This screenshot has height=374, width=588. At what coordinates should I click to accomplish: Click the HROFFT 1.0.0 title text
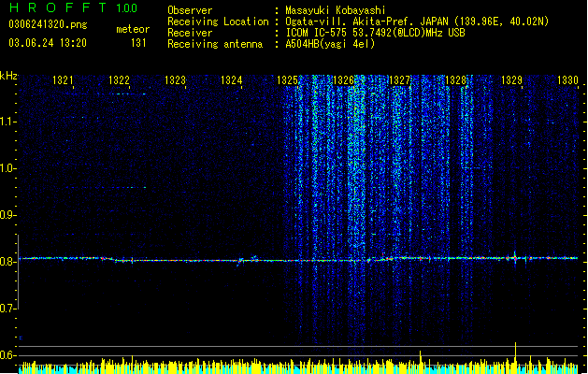click(x=74, y=7)
